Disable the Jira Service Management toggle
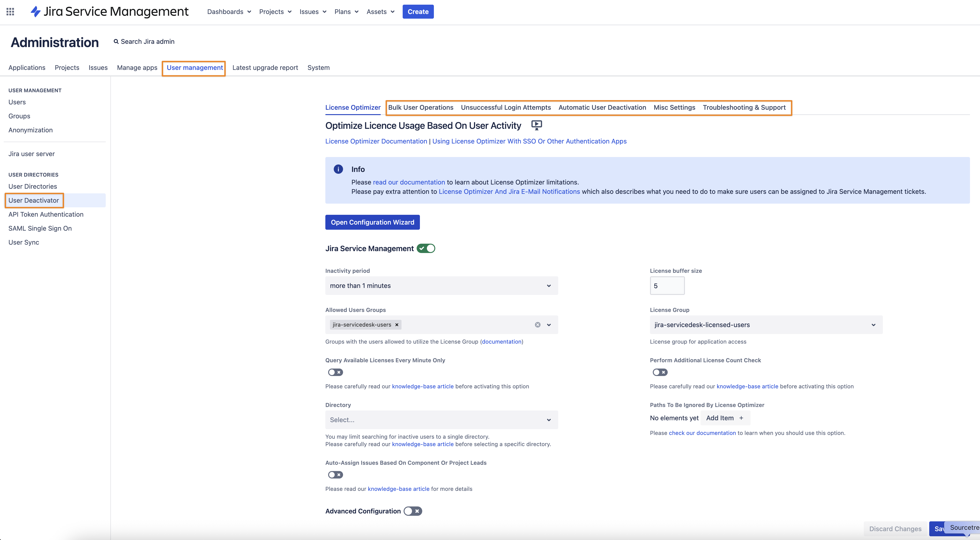 426,249
